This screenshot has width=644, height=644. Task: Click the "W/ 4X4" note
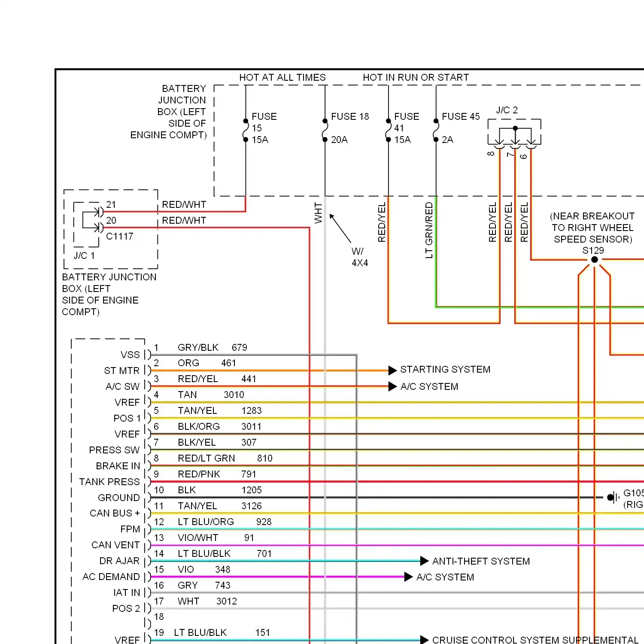point(360,257)
